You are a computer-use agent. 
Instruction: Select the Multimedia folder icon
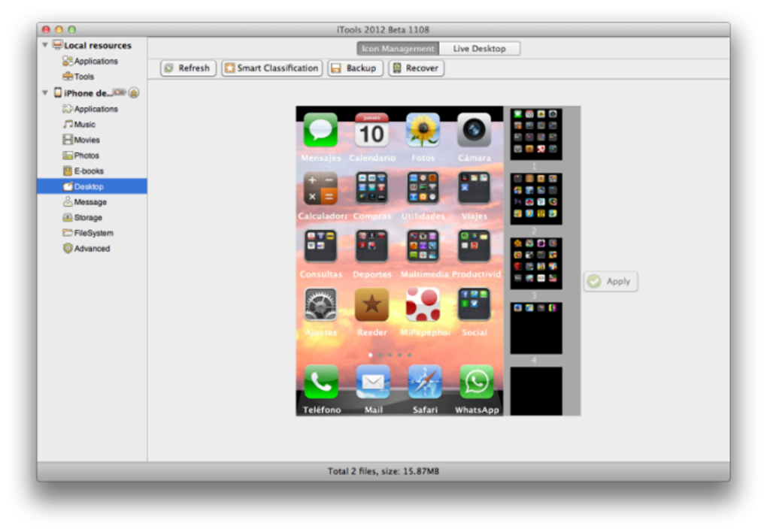[x=423, y=246]
